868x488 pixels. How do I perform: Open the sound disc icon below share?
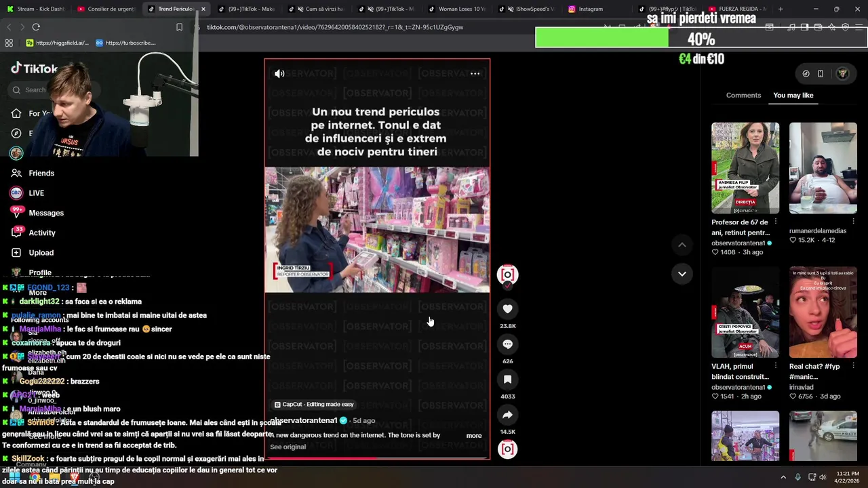click(x=507, y=449)
